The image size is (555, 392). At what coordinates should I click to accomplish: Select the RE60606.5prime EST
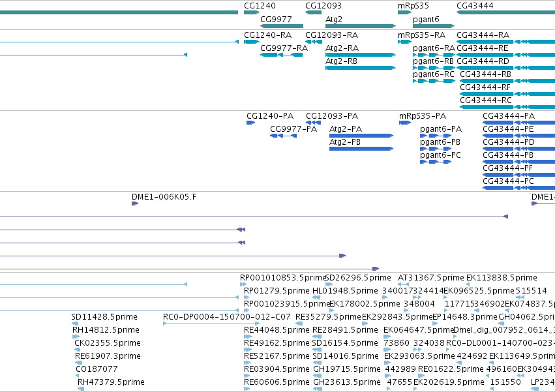pos(247,389)
